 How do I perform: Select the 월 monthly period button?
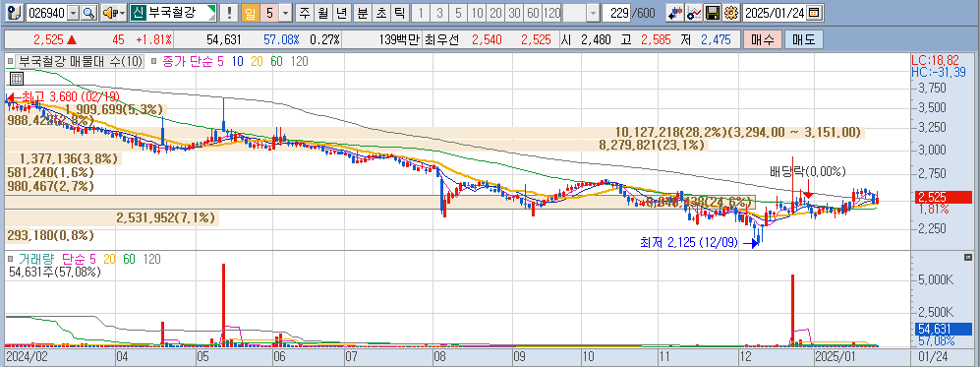(322, 13)
